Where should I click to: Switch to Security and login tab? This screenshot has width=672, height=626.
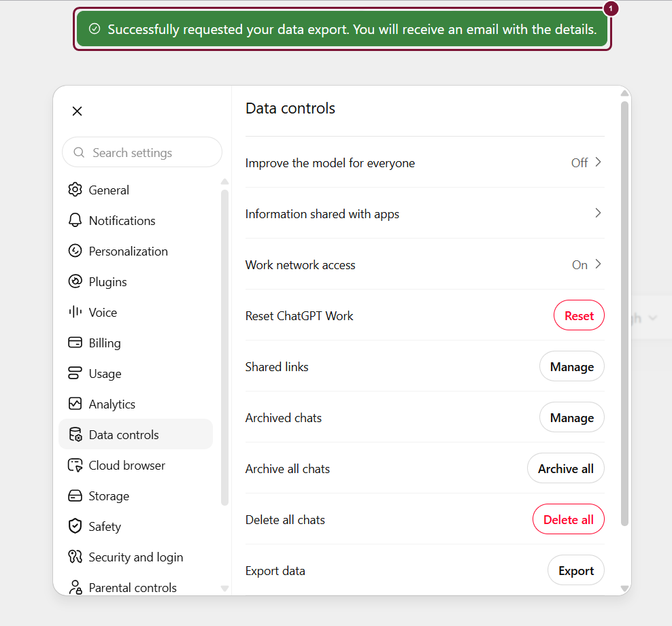pyautogui.click(x=135, y=557)
